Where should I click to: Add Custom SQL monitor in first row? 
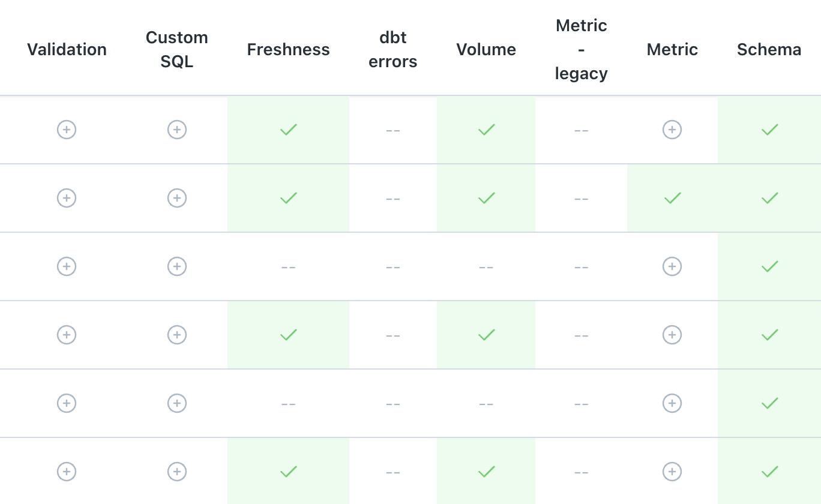(x=177, y=130)
